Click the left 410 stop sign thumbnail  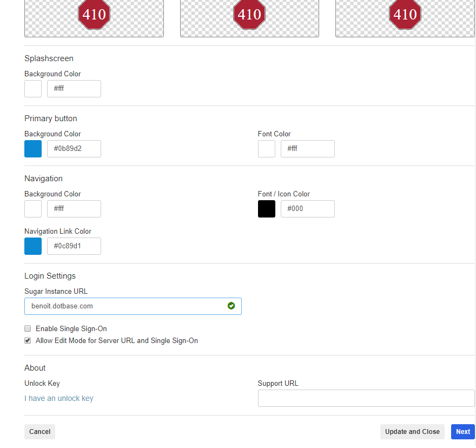[x=94, y=15]
